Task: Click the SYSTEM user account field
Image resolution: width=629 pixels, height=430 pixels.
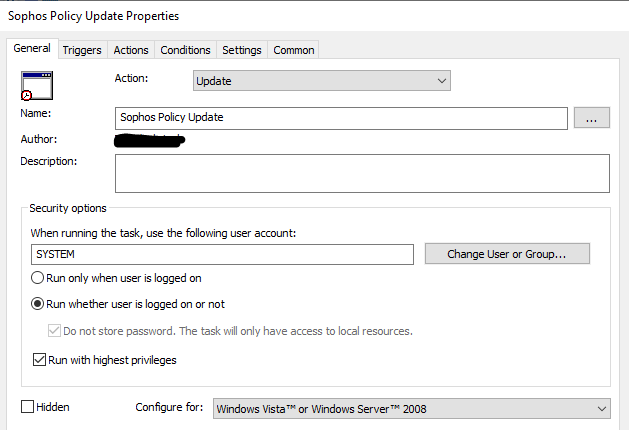Action: [222, 254]
